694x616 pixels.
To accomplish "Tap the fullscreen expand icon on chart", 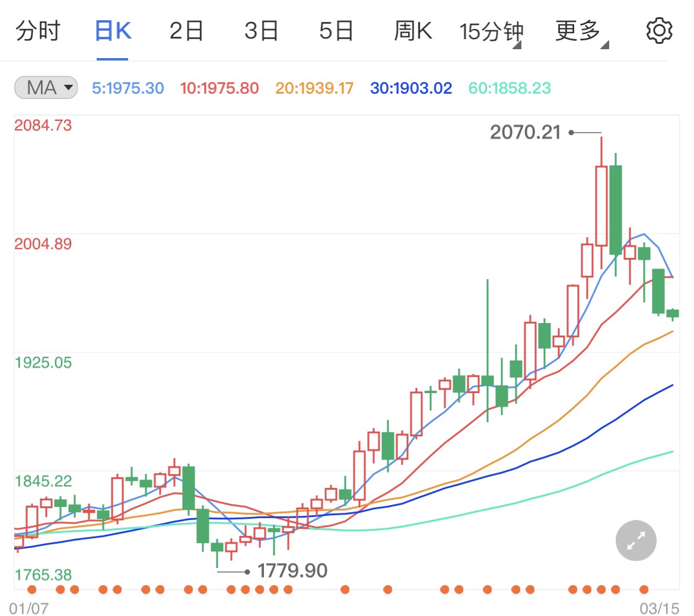I will [x=635, y=540].
